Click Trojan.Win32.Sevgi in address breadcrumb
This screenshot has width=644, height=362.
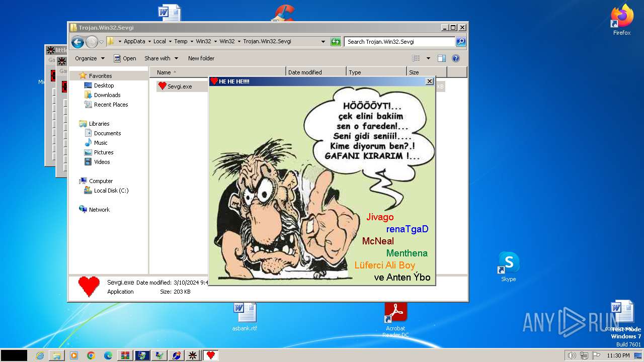tap(267, 42)
